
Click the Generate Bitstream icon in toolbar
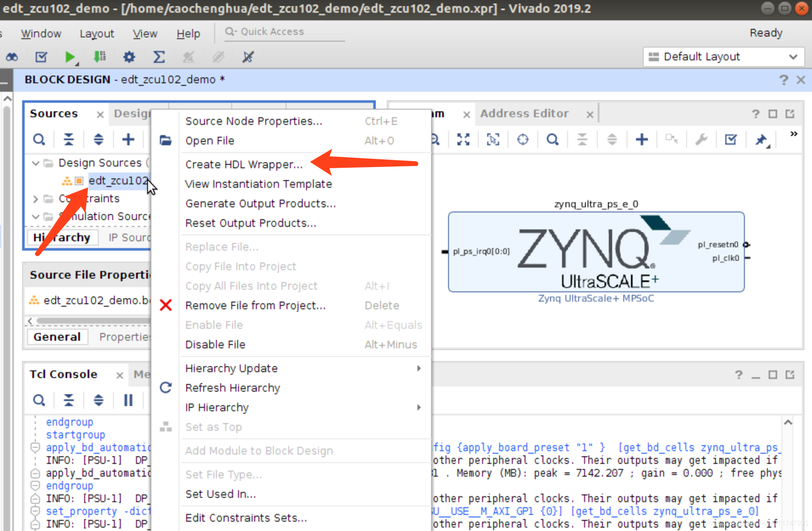(x=99, y=56)
